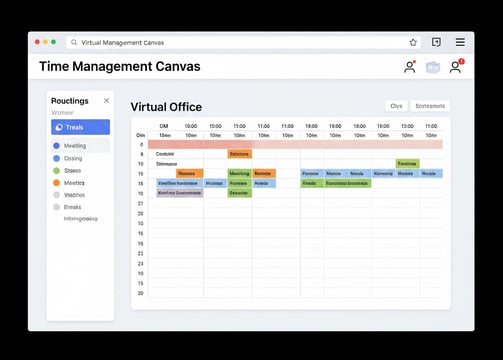Click the button to the right of Clys
The height and width of the screenshot is (360, 503).
click(x=430, y=106)
